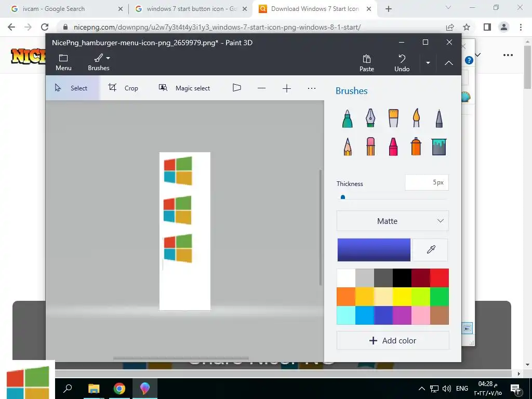Open Windows taskbar search
This screenshot has width=532, height=399.
pos(68,388)
